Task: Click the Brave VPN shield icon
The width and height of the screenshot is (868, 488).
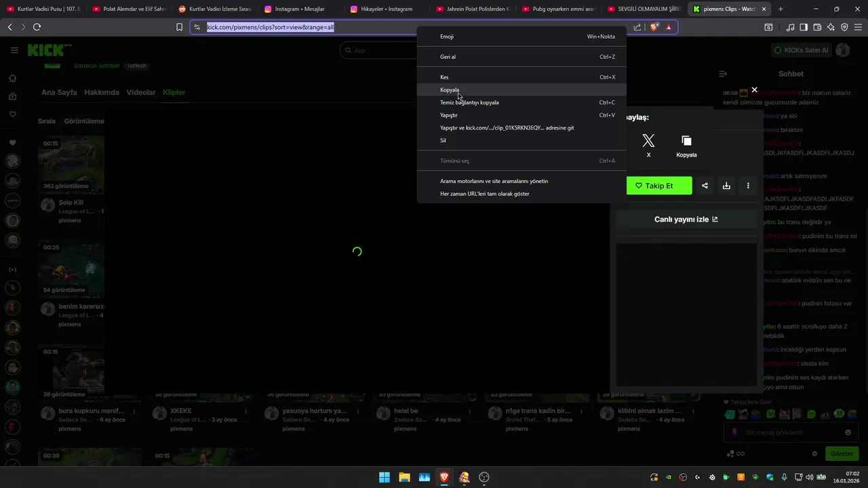Action: (844, 27)
